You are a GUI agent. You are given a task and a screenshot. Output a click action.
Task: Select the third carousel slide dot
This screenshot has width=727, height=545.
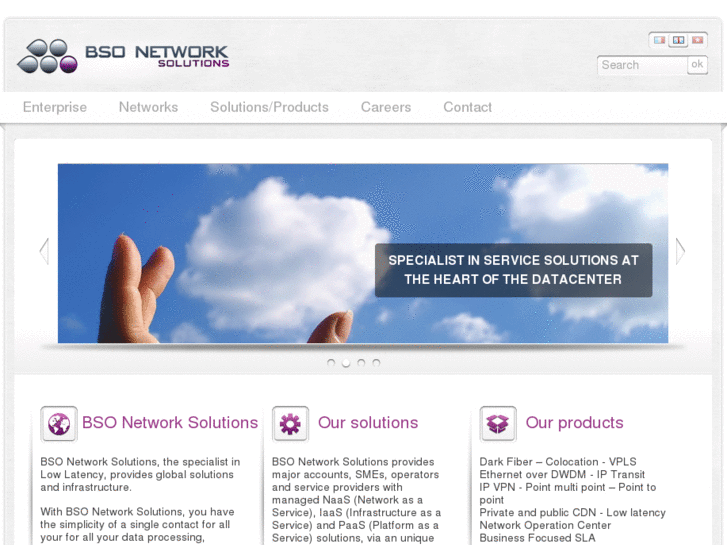pyautogui.click(x=361, y=363)
